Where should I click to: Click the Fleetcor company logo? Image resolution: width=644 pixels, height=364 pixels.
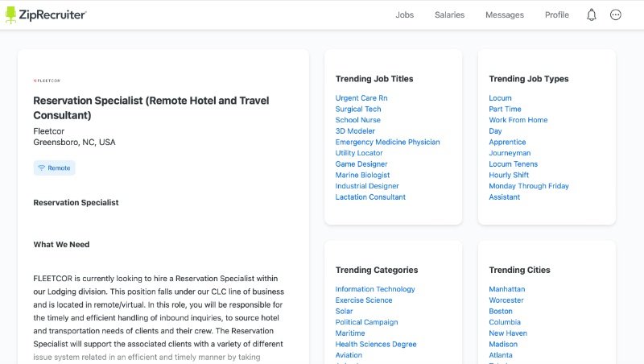(x=47, y=81)
